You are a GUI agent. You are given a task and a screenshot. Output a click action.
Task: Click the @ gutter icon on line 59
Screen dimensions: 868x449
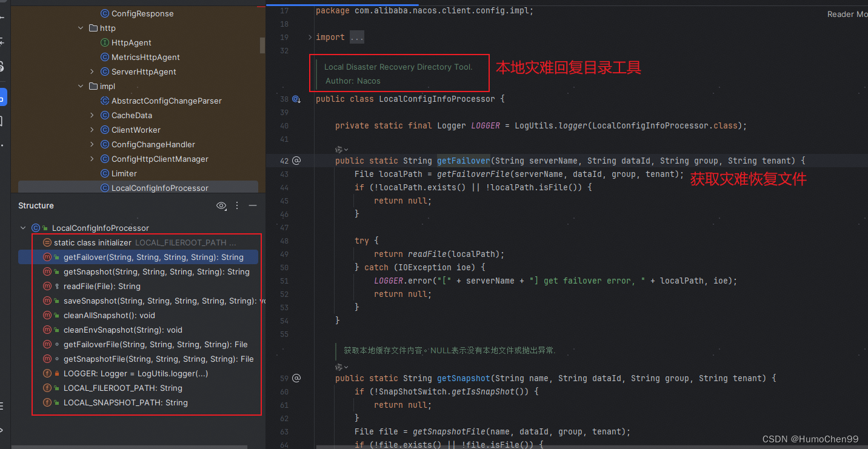296,378
